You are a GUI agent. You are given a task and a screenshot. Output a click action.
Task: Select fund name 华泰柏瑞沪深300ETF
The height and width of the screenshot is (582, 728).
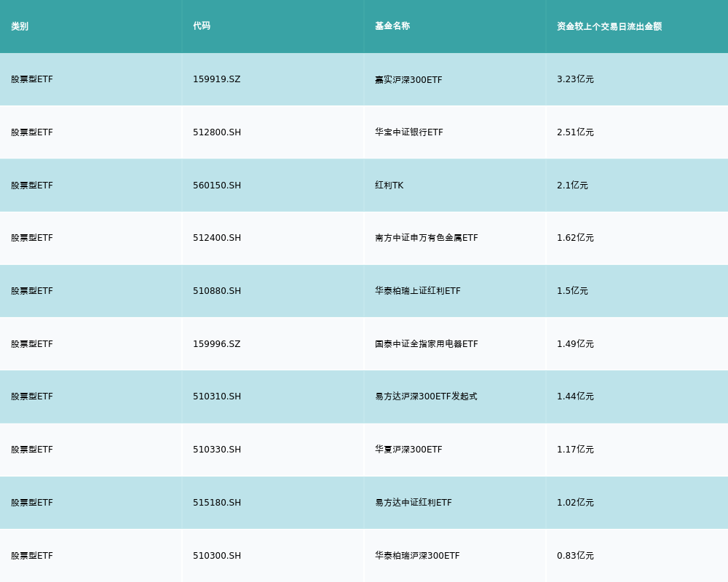pyautogui.click(x=417, y=556)
